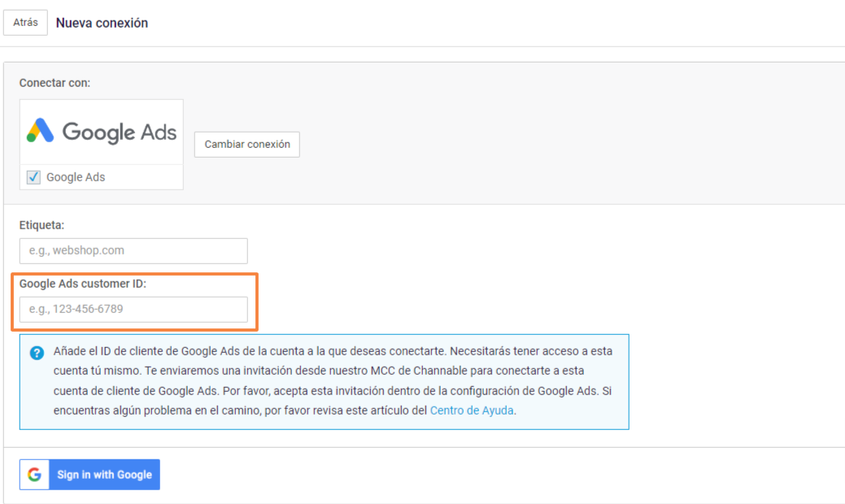Click the Cambiar conexión button

click(246, 145)
